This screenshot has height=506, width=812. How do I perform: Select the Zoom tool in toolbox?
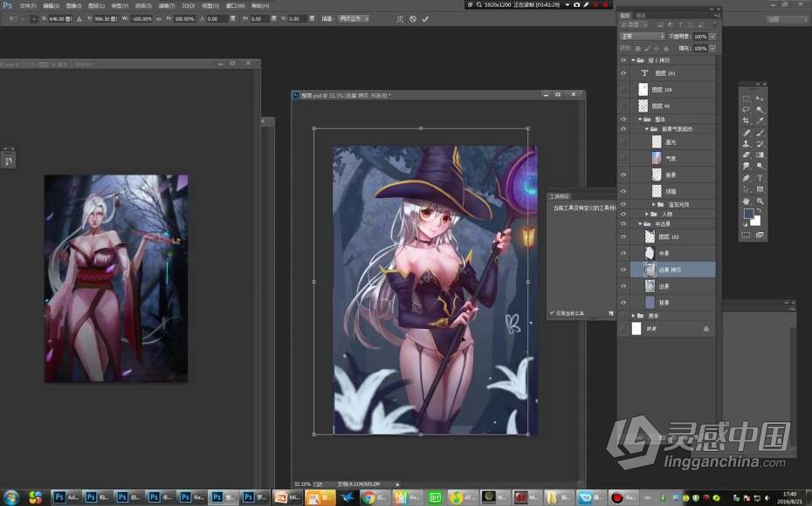pyautogui.click(x=760, y=201)
